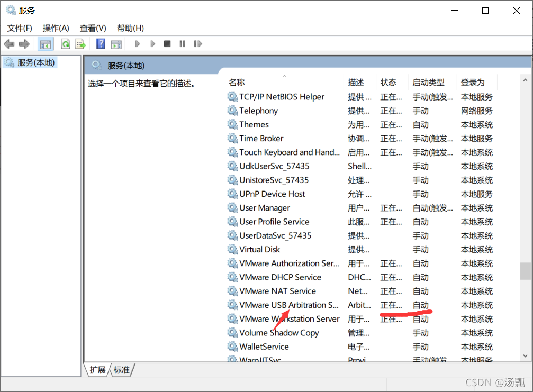Open the 操作(A) menu
533x392 pixels.
coord(56,28)
